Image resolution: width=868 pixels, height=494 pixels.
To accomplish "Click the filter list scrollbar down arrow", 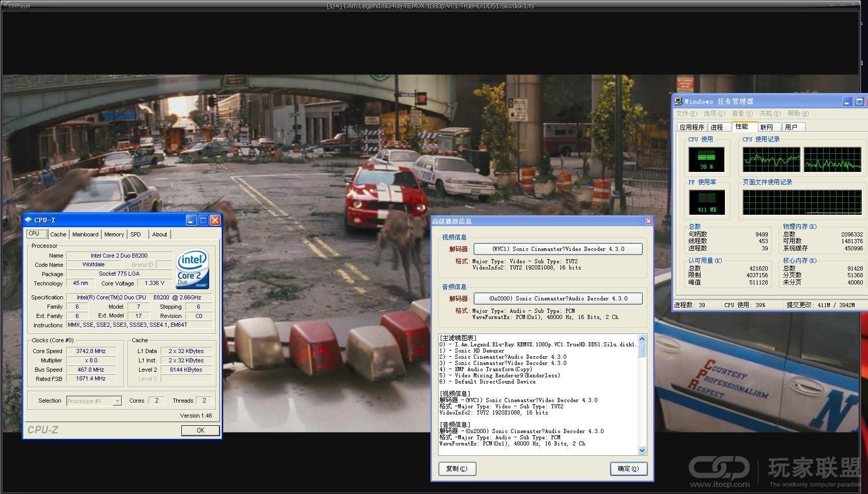I will pyautogui.click(x=642, y=451).
